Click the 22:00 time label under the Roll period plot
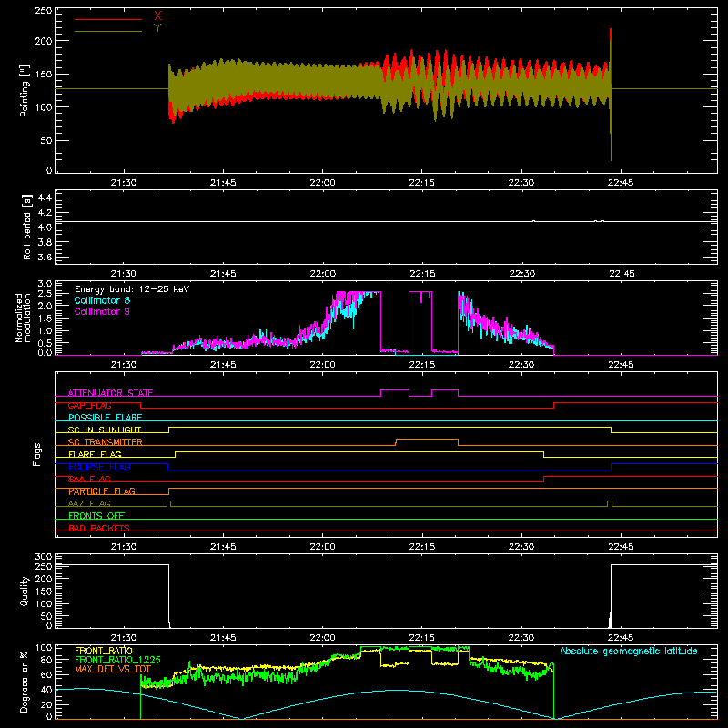The width and height of the screenshot is (728, 728). pos(322,274)
